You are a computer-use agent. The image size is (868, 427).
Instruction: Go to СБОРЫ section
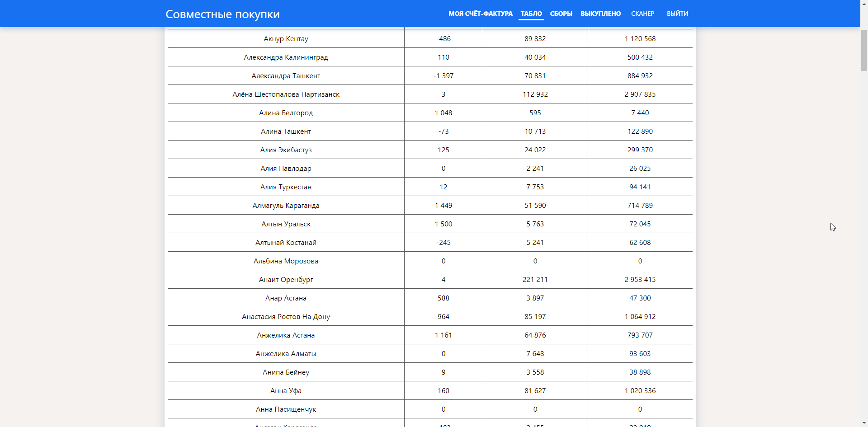(x=561, y=14)
